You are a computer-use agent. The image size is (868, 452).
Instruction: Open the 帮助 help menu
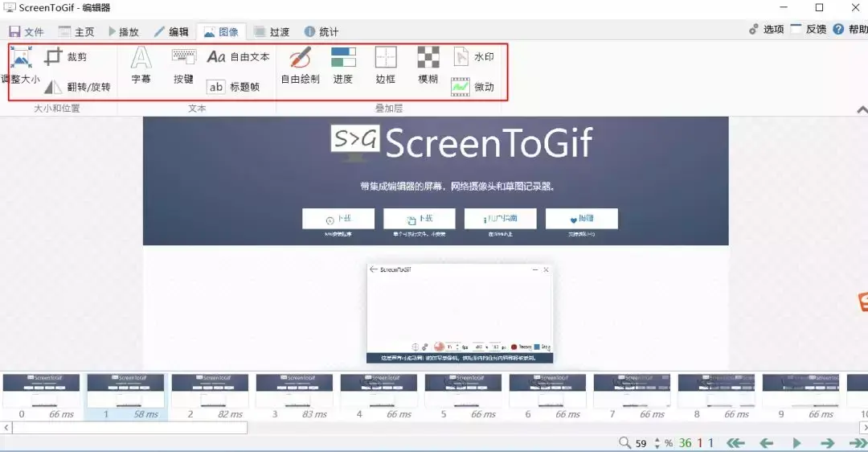coord(850,30)
